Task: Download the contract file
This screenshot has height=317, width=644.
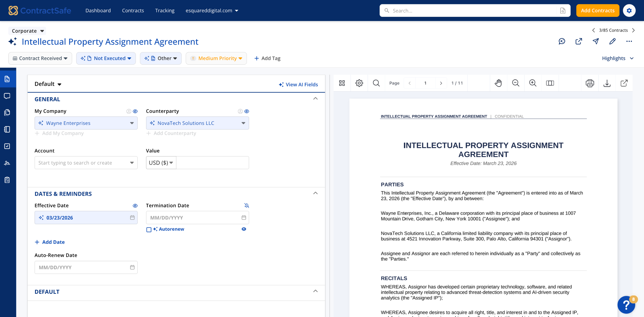Action: coord(607,83)
